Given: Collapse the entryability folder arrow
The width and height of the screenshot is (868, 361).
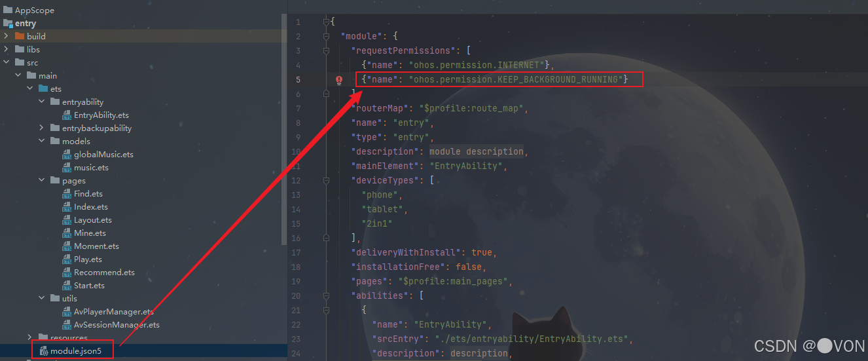Looking at the screenshot, I should point(41,102).
